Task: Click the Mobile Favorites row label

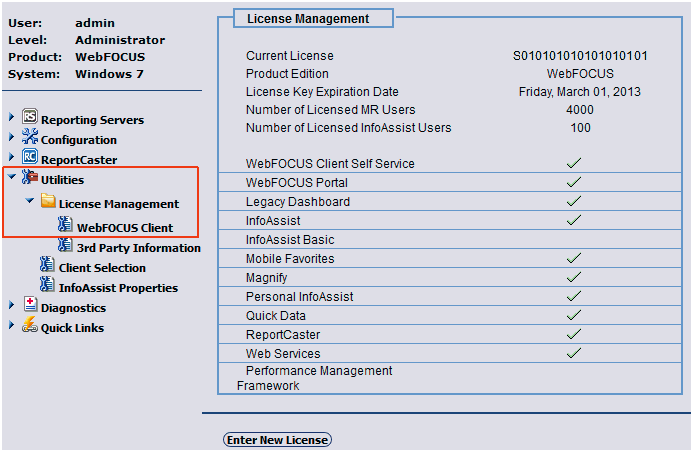Action: (x=290, y=259)
